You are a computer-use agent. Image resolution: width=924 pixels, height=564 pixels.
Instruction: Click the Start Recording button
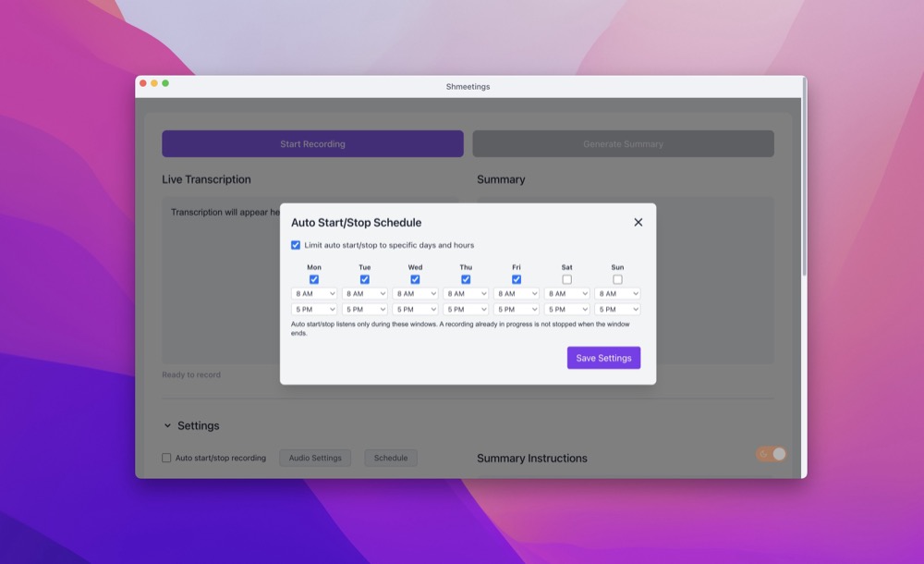(313, 144)
